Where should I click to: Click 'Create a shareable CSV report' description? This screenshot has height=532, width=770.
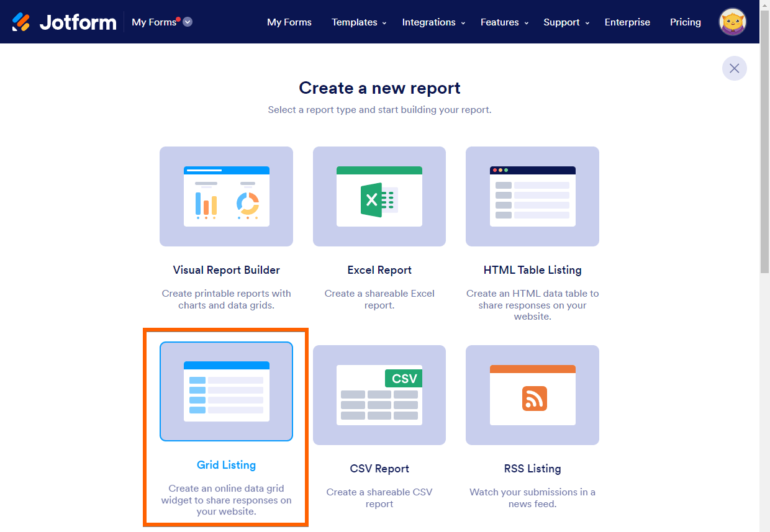379,498
